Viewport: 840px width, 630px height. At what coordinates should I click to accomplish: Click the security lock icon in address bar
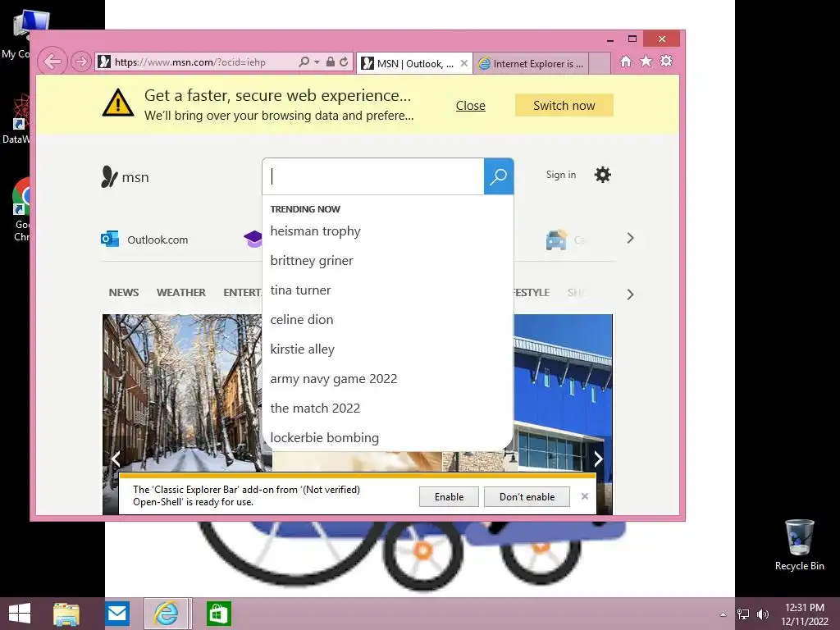331,62
